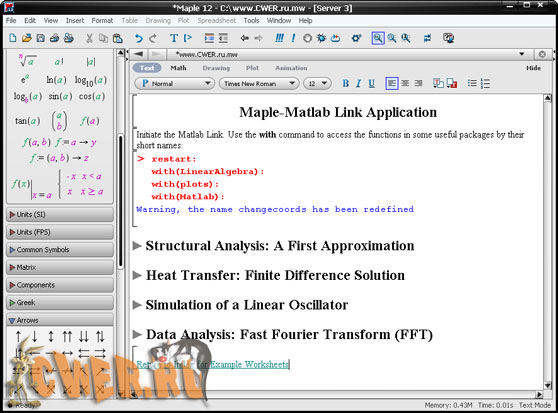Open the Edit menu
The image size is (558, 413).
30,21
